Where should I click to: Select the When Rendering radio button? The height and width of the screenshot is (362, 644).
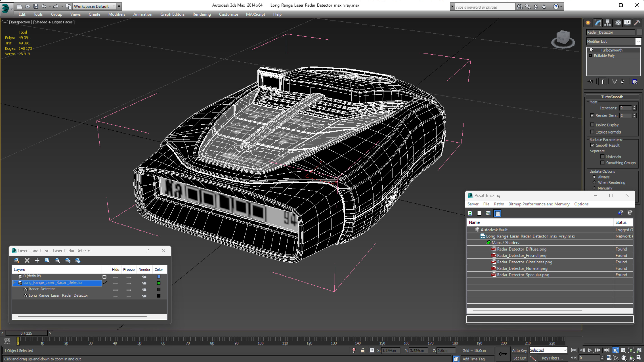[x=595, y=182]
